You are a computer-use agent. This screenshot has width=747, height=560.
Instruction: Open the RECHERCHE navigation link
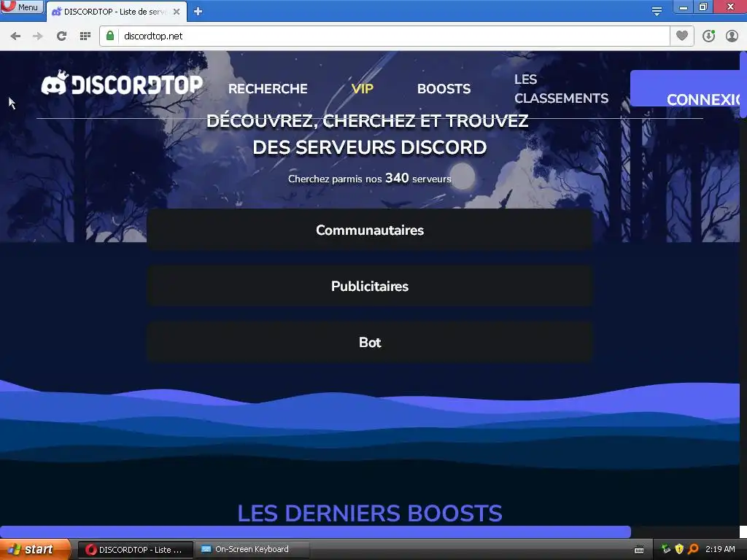(x=268, y=89)
